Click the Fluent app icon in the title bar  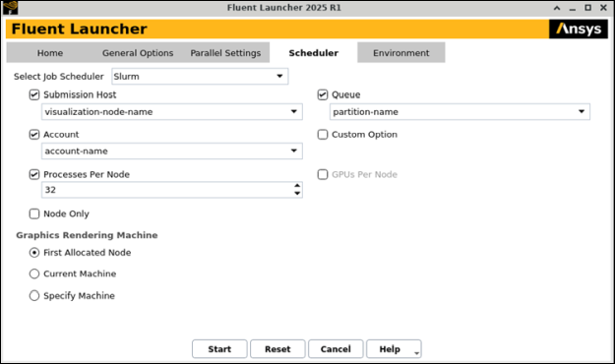pos(10,8)
